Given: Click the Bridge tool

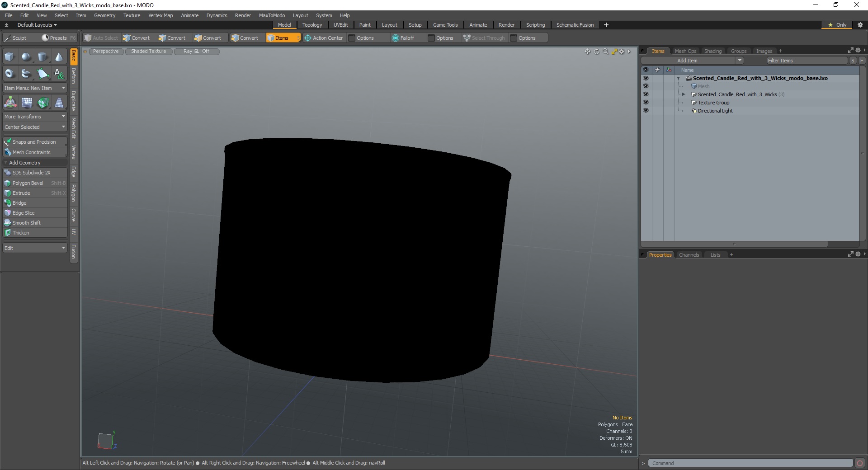Looking at the screenshot, I should 35,203.
